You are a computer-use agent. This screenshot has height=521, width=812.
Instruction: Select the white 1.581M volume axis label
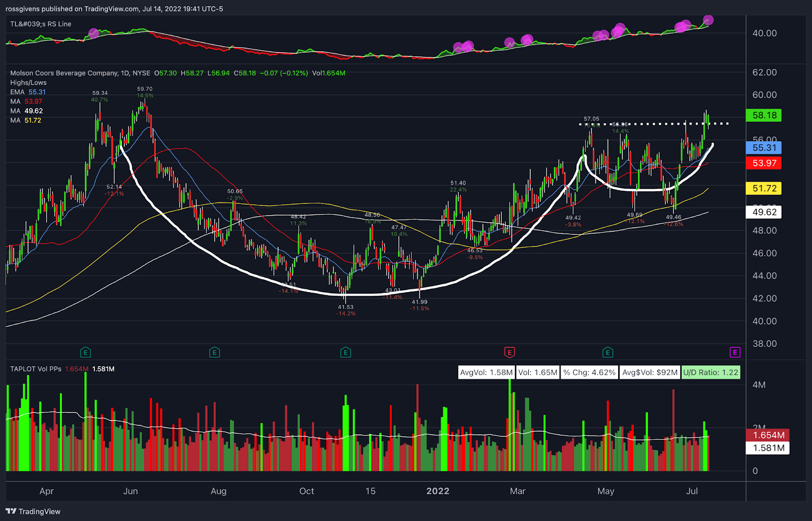click(x=768, y=448)
